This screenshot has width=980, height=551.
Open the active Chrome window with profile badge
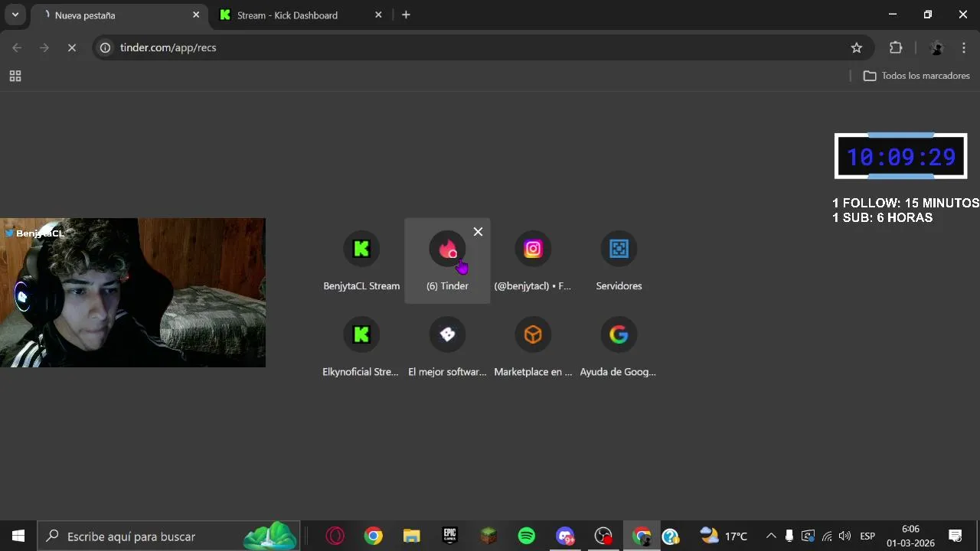point(642,536)
